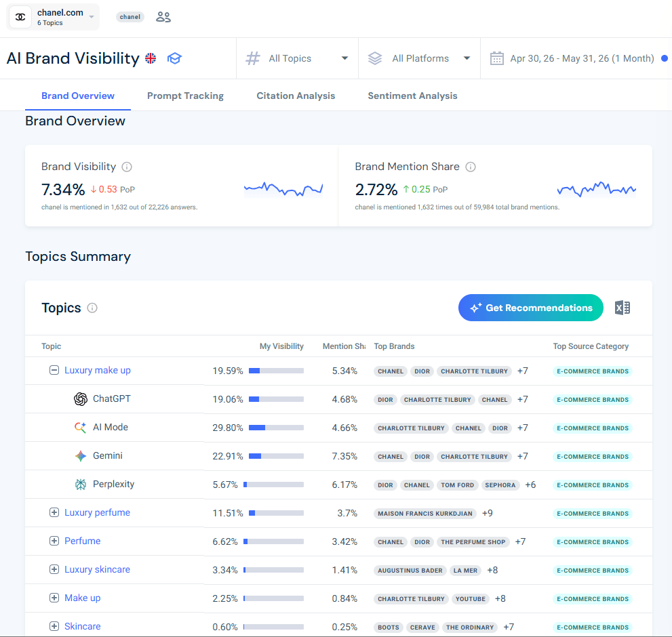The width and height of the screenshot is (672, 637).
Task: Open the graduation cap learning icon
Action: [174, 58]
